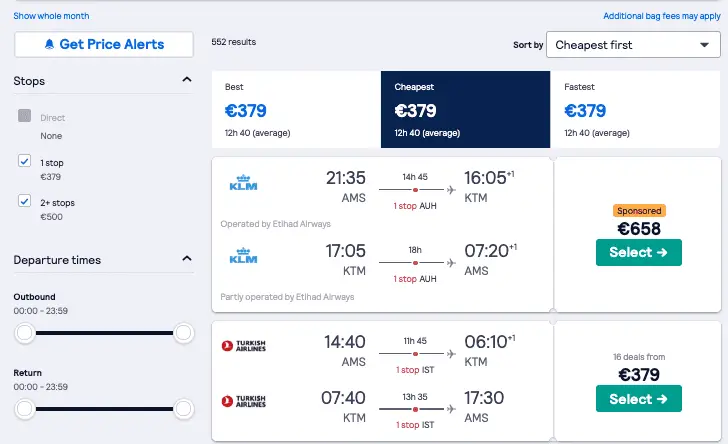Click the Outbound slider right handle
The height and width of the screenshot is (444, 728).
pyautogui.click(x=183, y=333)
